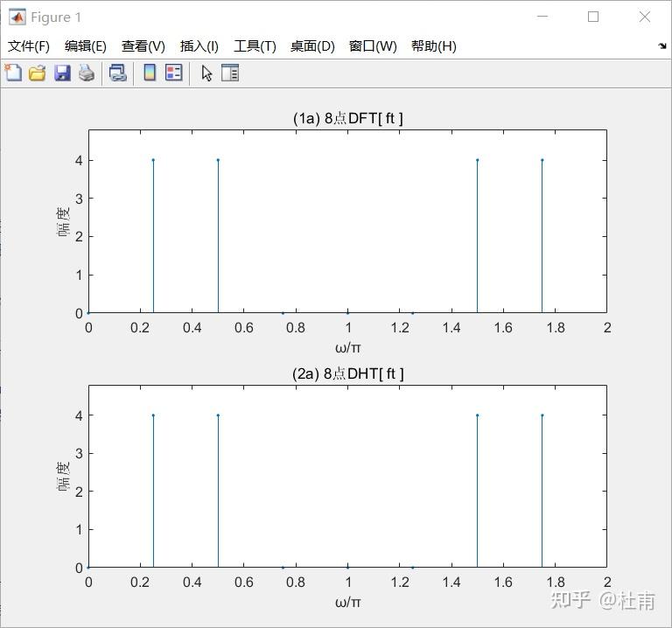Open the 编辑(E) menu
Image resolution: width=672 pixels, height=628 pixels.
(x=85, y=45)
